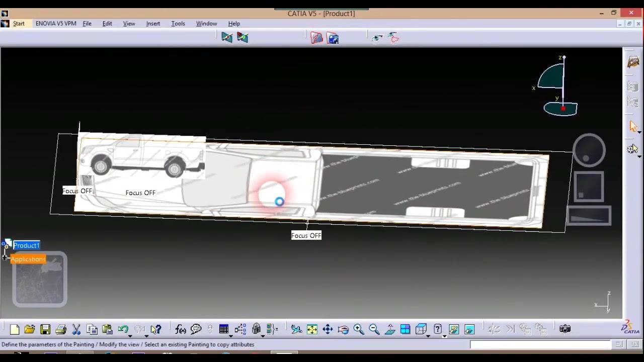Click the Open folder icon

click(30, 329)
